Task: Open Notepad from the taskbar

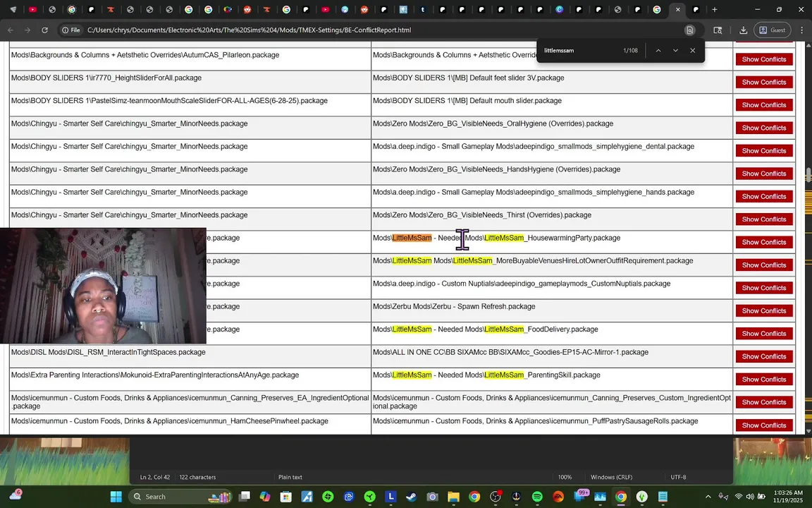Action: (663, 497)
